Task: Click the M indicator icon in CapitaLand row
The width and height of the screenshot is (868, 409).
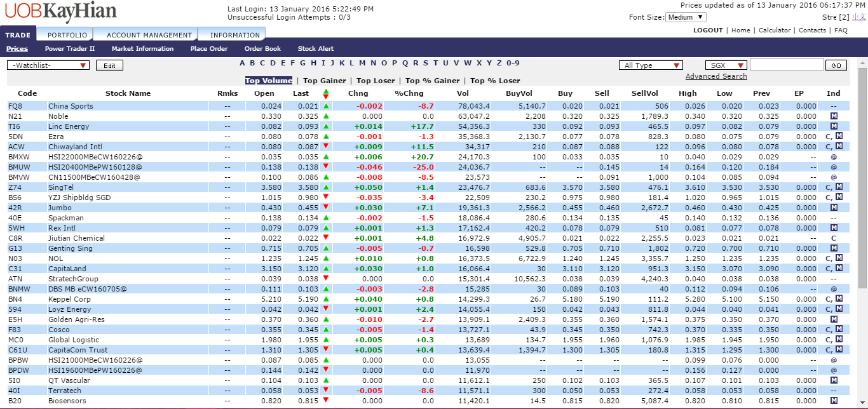Action: [x=839, y=269]
